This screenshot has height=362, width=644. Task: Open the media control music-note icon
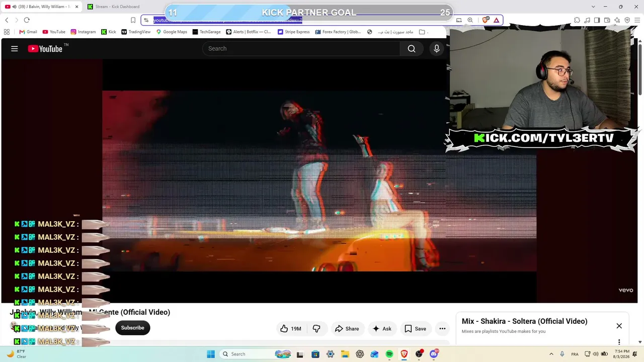coord(587,20)
